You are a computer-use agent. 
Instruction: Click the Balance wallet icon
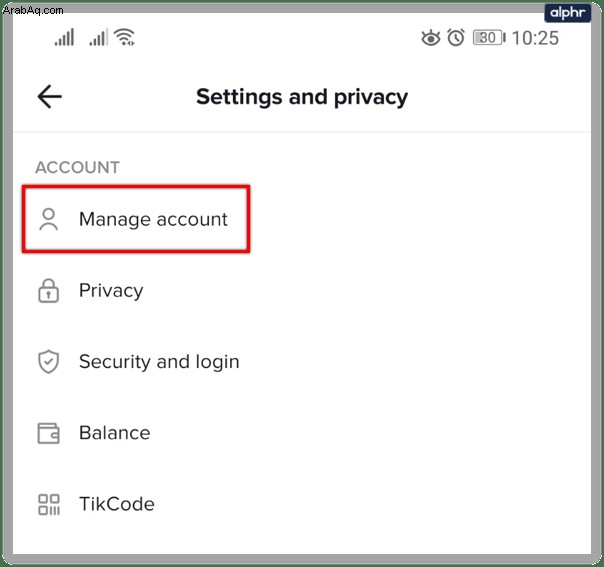click(x=49, y=433)
